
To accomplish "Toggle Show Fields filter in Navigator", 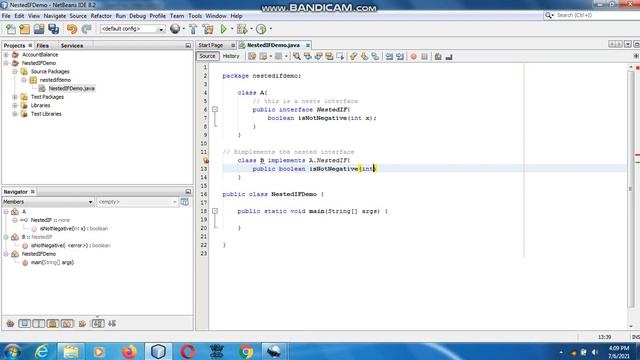I will pos(24,324).
